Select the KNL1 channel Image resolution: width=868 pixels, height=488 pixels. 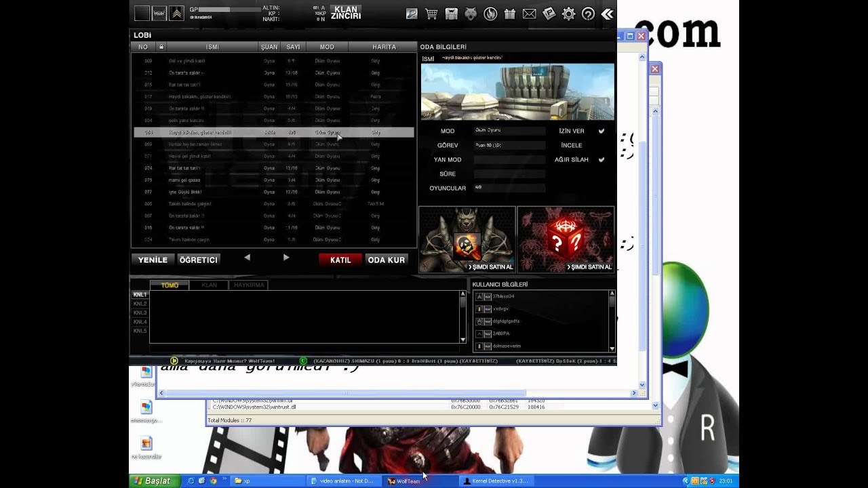point(140,295)
